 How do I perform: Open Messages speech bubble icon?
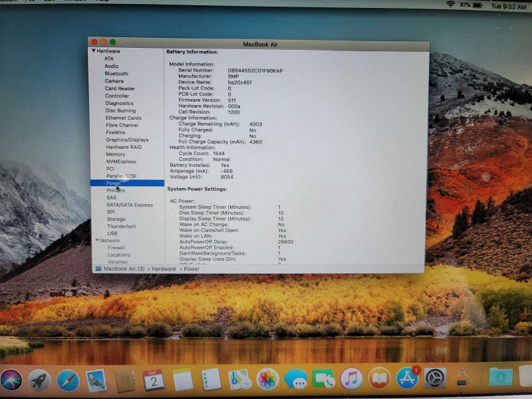click(x=295, y=379)
